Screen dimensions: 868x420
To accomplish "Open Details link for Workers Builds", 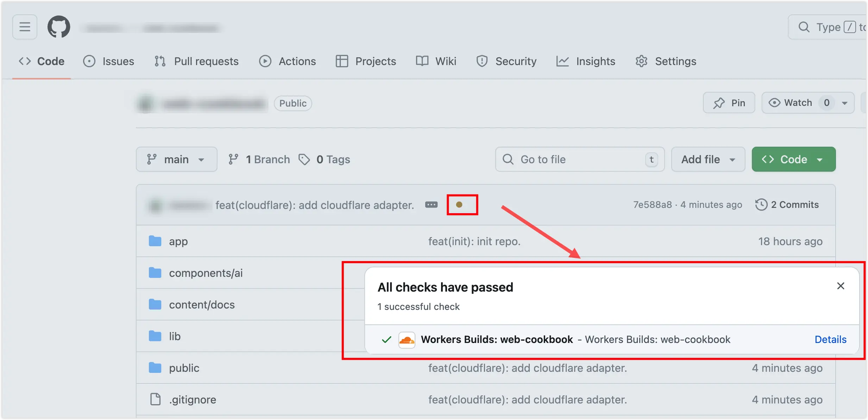I will point(830,339).
